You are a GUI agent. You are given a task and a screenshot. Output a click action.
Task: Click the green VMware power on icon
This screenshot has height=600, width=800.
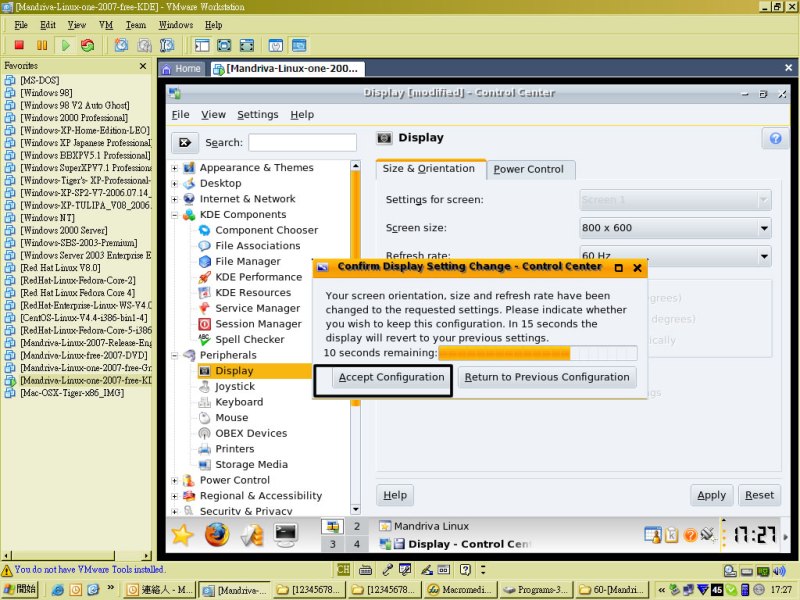(x=65, y=45)
